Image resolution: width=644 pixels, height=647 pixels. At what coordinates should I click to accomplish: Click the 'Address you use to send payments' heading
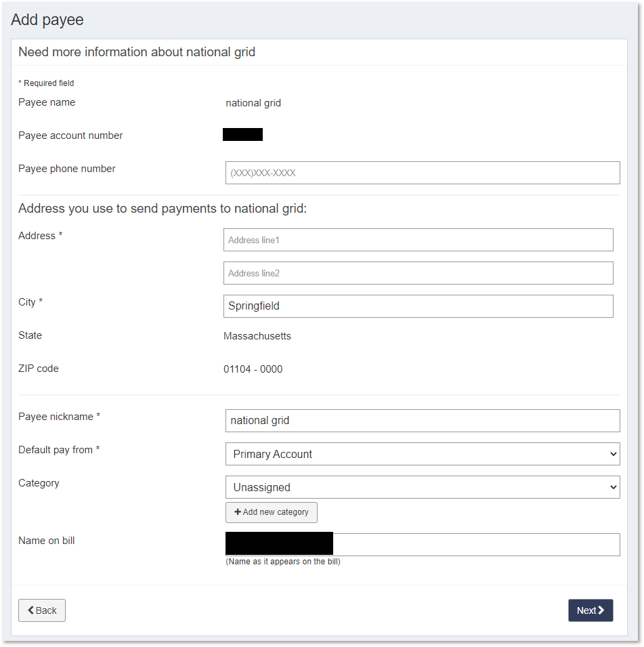[163, 209]
